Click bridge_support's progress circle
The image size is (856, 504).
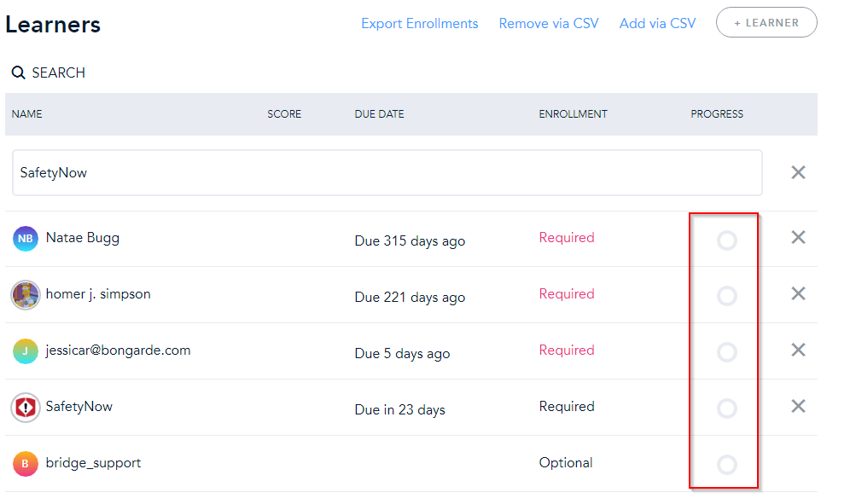726,465
